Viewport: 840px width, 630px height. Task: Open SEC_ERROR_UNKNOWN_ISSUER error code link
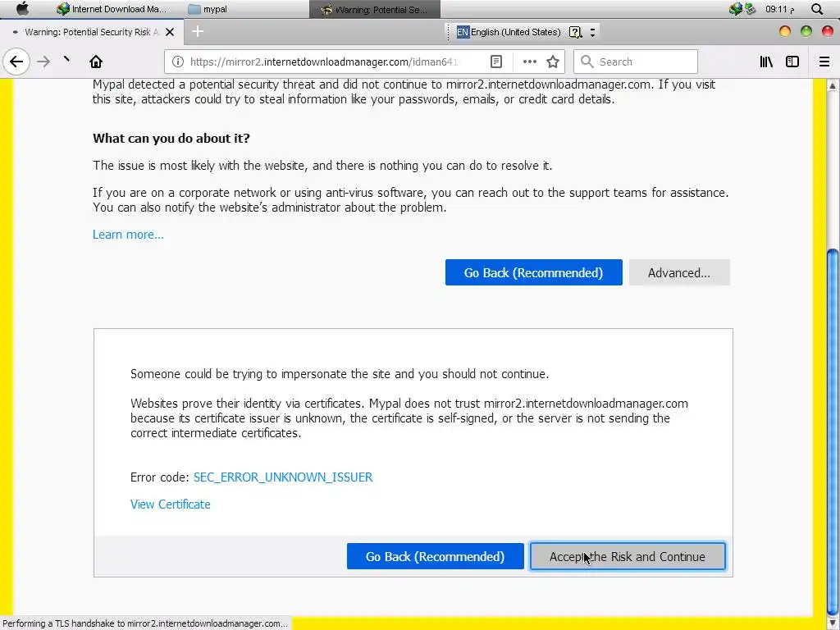click(x=283, y=477)
